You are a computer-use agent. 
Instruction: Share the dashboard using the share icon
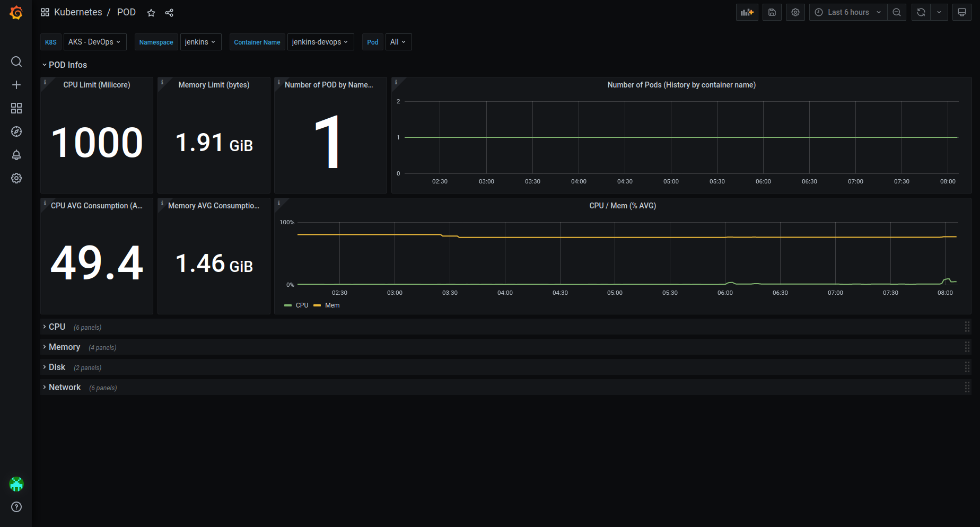point(169,13)
